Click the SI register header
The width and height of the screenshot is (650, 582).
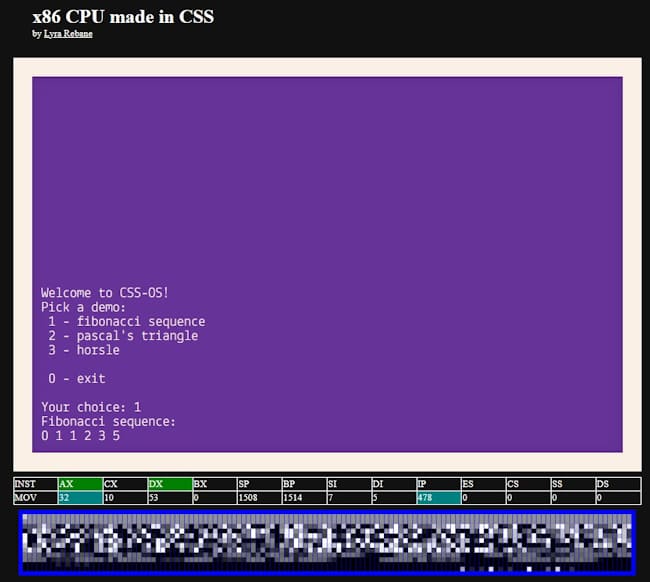(x=349, y=484)
